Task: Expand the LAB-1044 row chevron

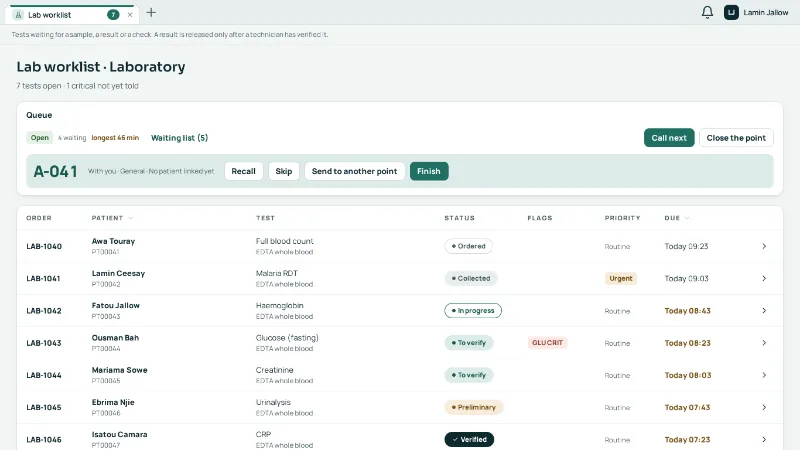Action: point(764,374)
